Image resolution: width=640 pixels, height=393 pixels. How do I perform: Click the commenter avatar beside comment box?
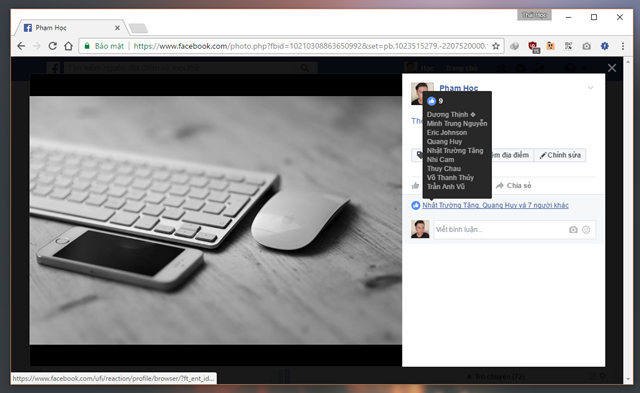tap(420, 229)
